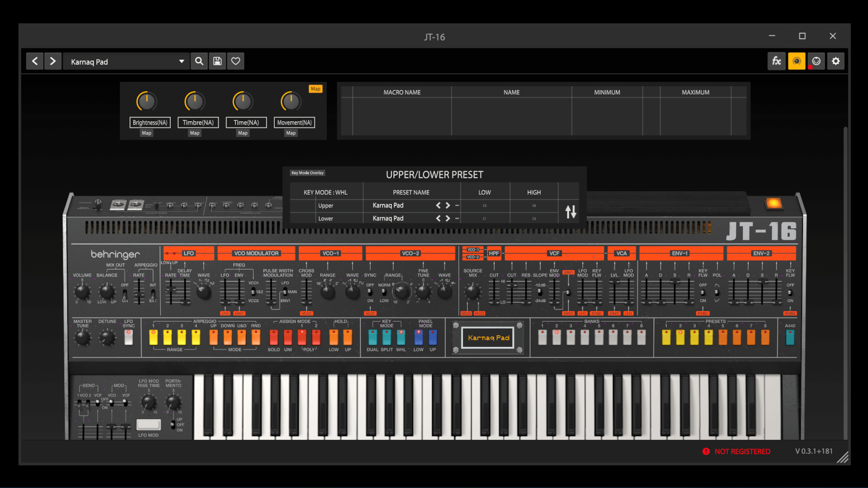The image size is (868, 488).
Task: Open the Lower layer options dots
Action: pos(457,219)
